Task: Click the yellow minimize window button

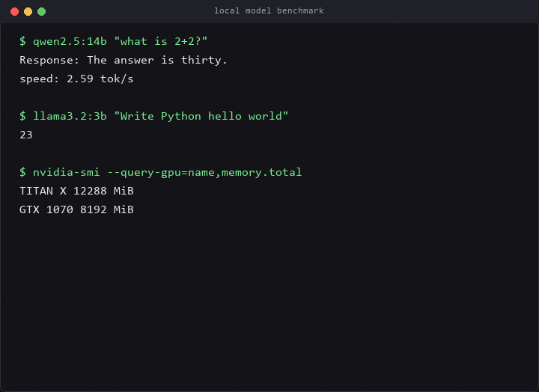Action: [x=28, y=12]
